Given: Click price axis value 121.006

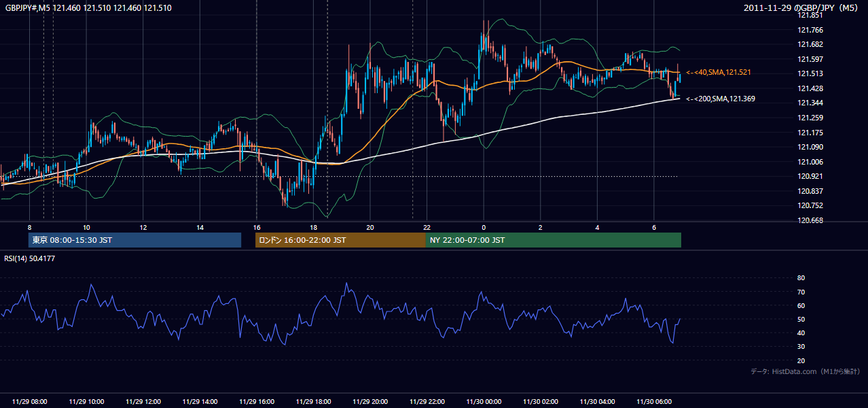Looking at the screenshot, I should click(x=810, y=162).
